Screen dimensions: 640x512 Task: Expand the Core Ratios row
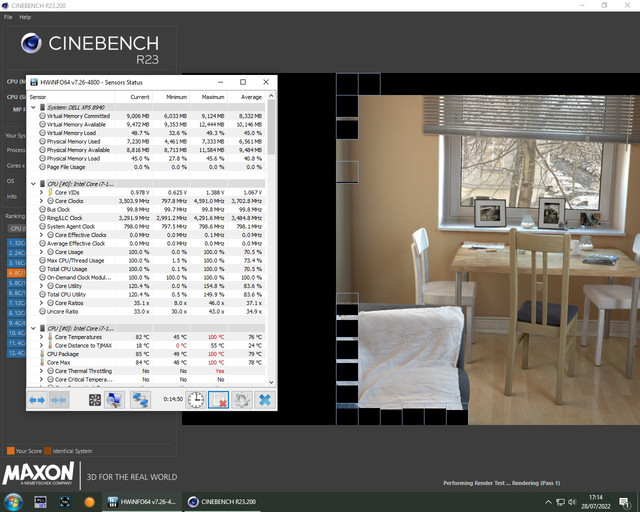[41, 303]
